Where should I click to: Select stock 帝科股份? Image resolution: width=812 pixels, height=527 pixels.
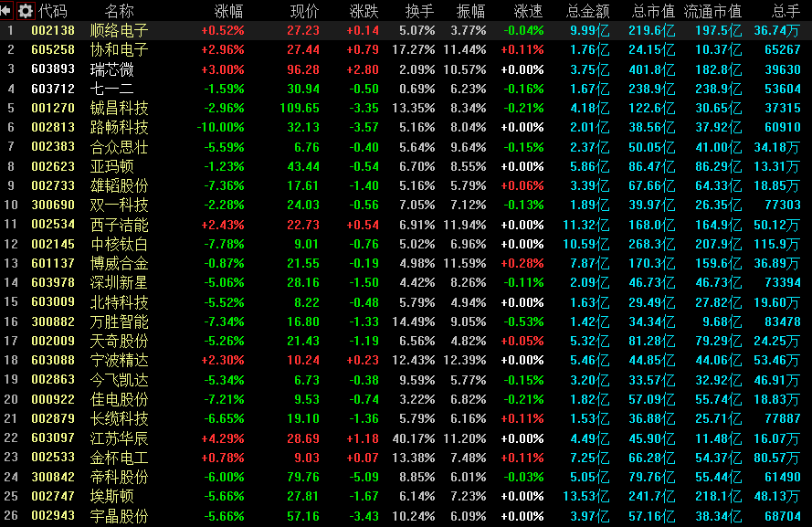pyautogui.click(x=119, y=477)
